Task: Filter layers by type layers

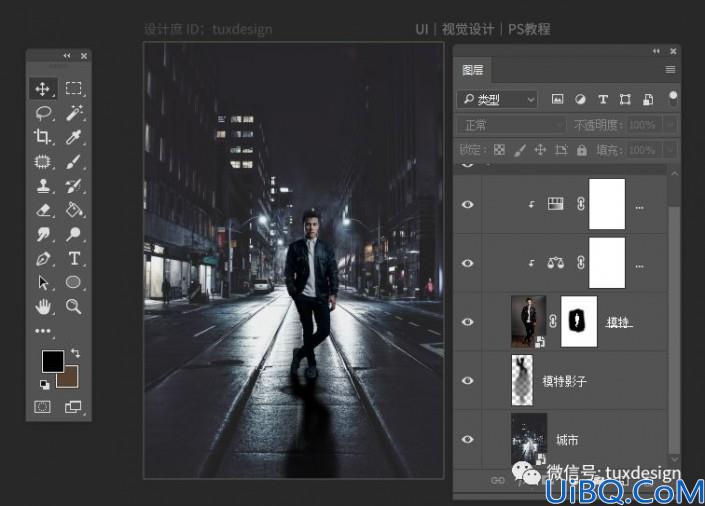Action: pos(603,99)
